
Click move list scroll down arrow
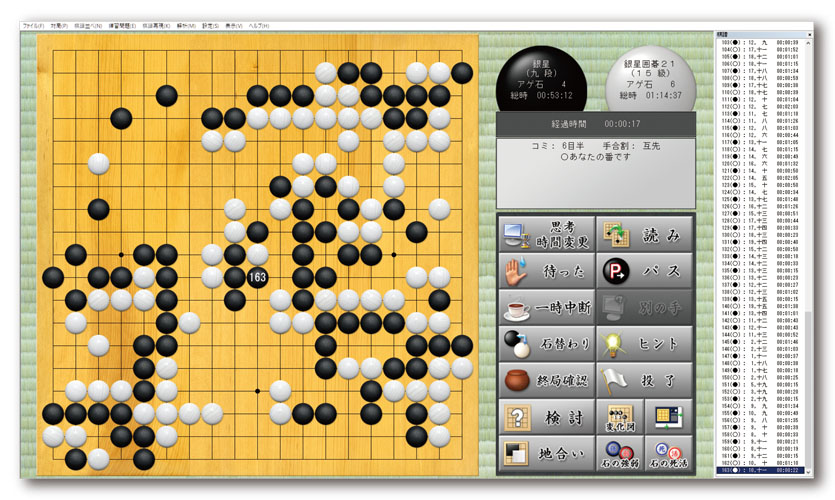point(809,471)
